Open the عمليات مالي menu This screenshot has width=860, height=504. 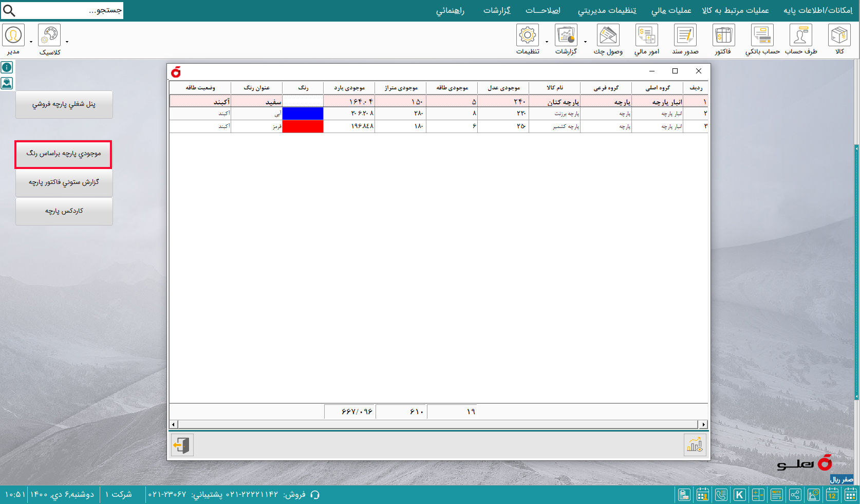[671, 11]
